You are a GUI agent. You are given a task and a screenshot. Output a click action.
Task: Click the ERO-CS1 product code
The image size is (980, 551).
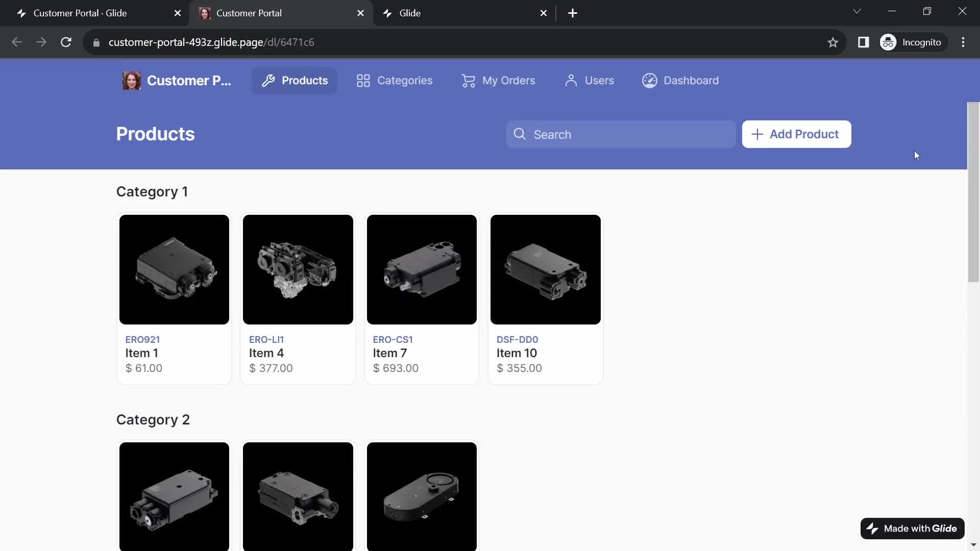click(x=393, y=339)
